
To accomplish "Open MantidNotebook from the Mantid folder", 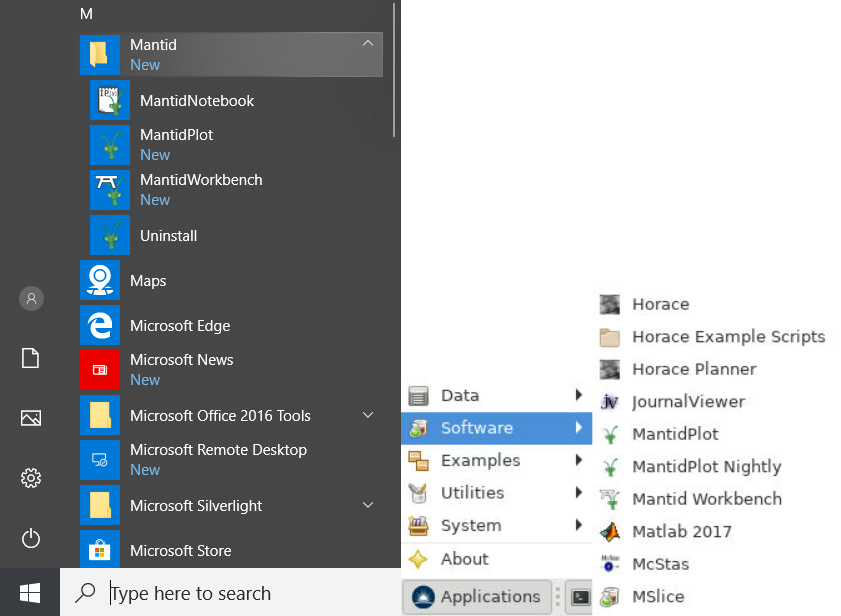I will point(196,101).
